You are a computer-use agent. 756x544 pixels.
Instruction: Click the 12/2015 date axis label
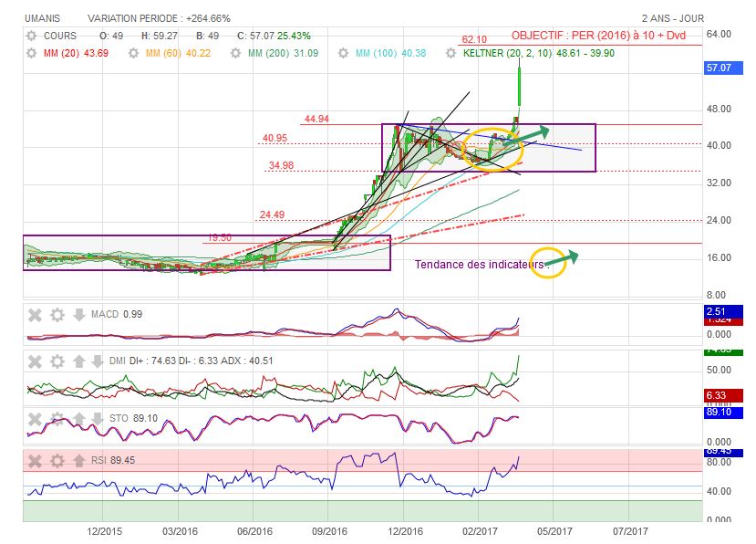104,531
